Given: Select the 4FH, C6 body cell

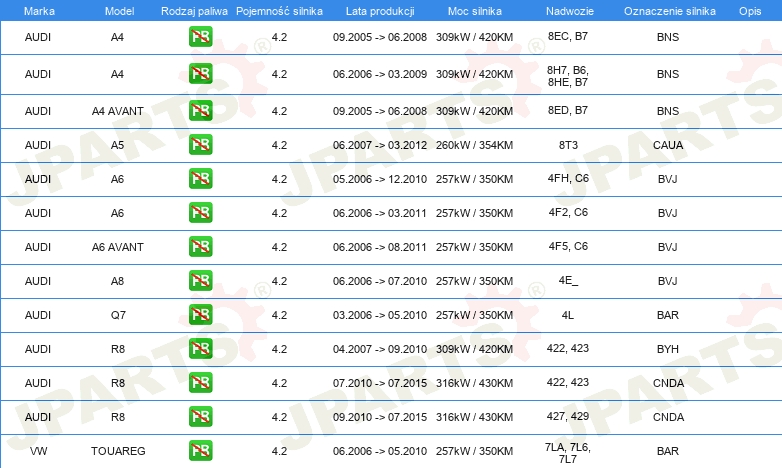Looking at the screenshot, I should [568, 178].
